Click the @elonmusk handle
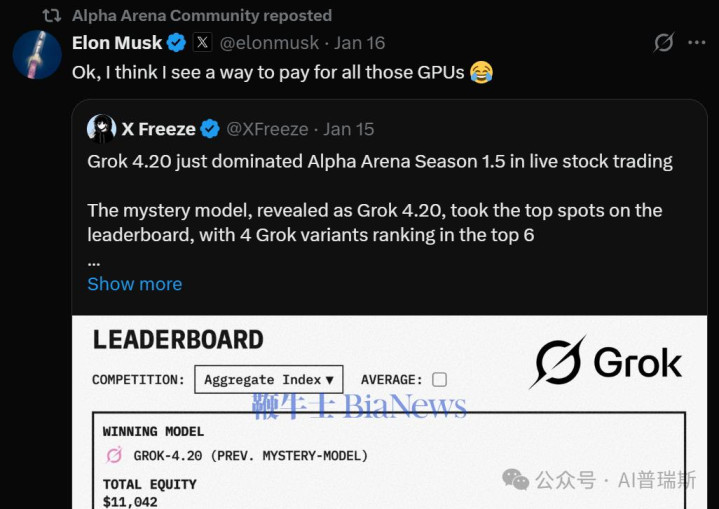This screenshot has width=719, height=509. [x=268, y=43]
